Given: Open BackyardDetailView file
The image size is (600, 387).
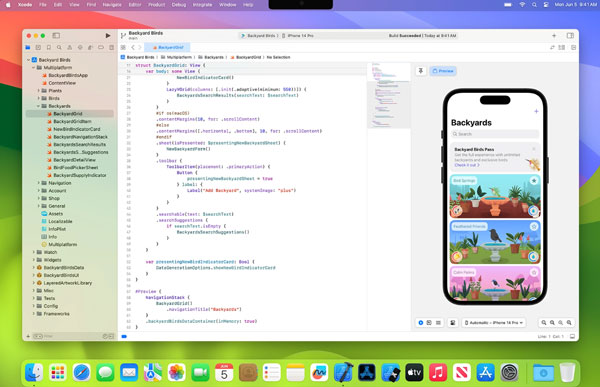Looking at the screenshot, I should (74, 160).
